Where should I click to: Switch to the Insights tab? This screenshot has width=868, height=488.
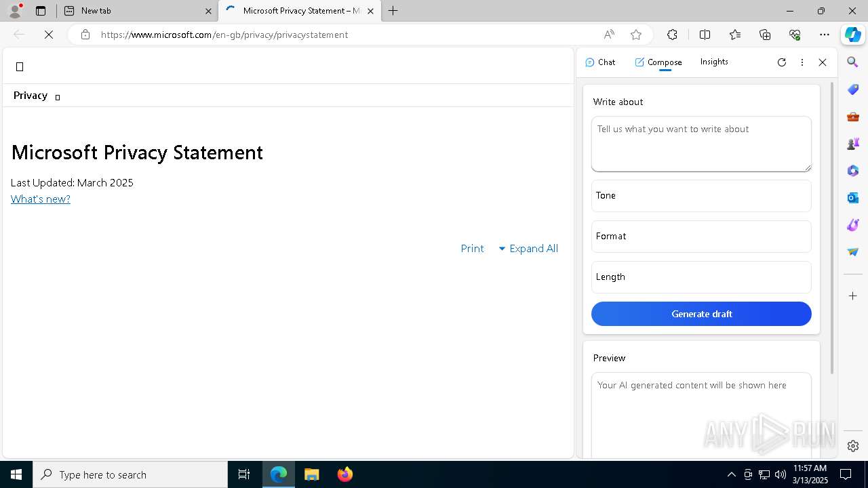(x=714, y=62)
